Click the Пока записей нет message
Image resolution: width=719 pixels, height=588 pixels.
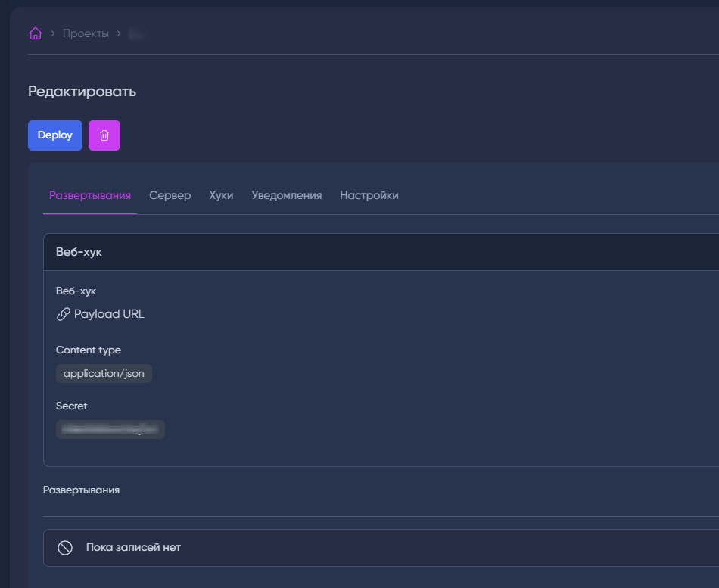point(133,547)
